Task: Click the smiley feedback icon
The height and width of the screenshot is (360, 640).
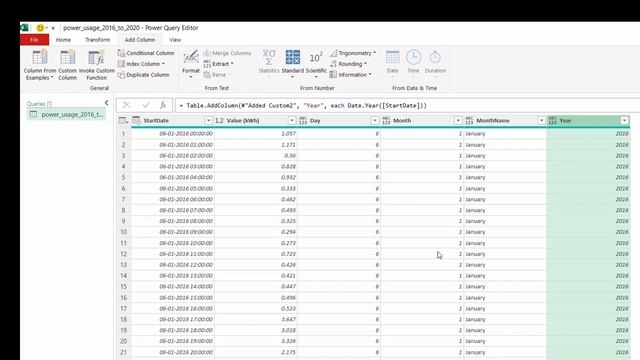Action: [40, 28]
